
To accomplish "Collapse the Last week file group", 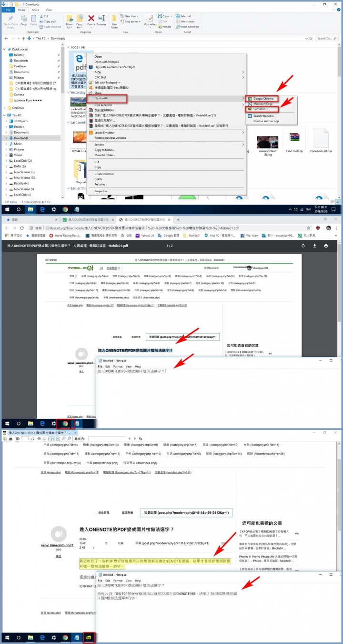I will 67,122.
